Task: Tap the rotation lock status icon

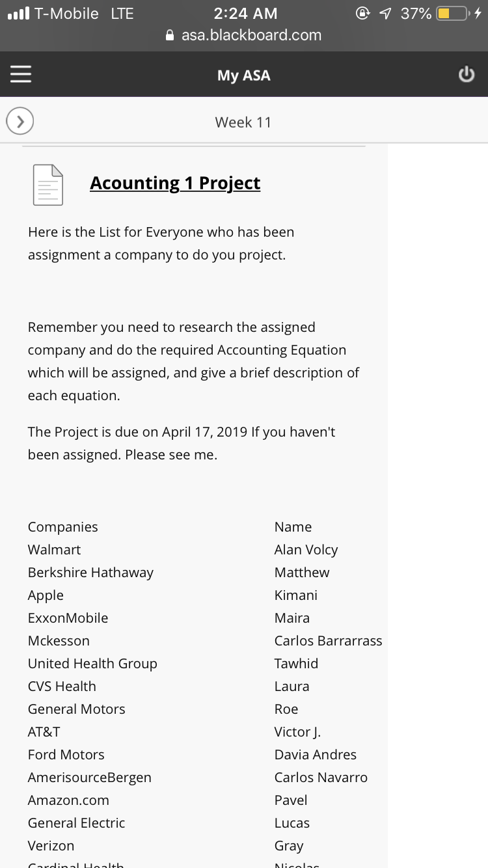Action: [x=363, y=13]
